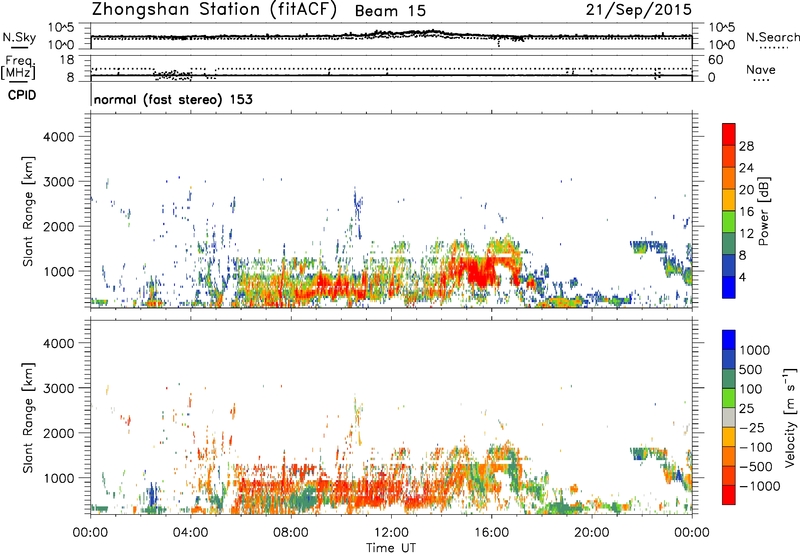The width and height of the screenshot is (800, 554).
Task: Click the 'Freq. [MHz]' axis label
Action: click(18, 68)
